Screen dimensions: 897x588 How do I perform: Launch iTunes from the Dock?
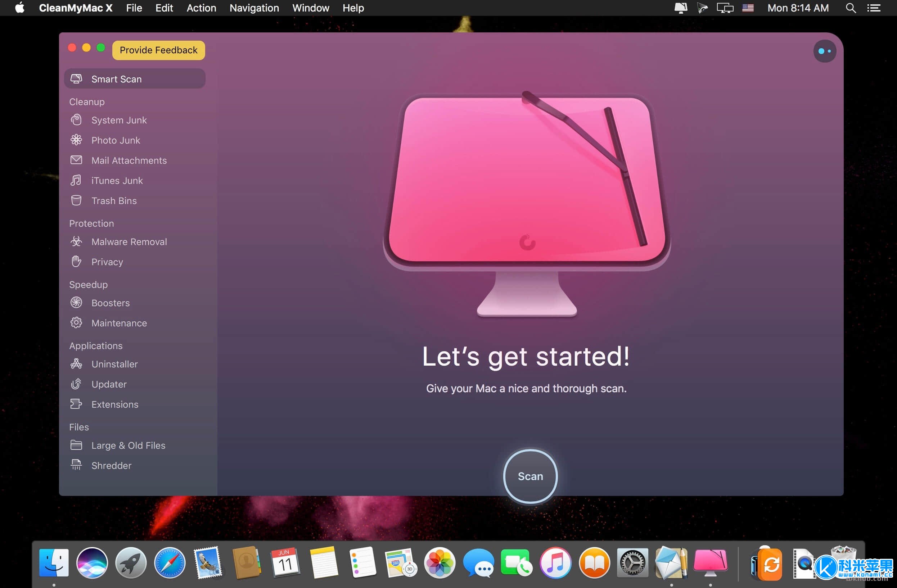555,563
